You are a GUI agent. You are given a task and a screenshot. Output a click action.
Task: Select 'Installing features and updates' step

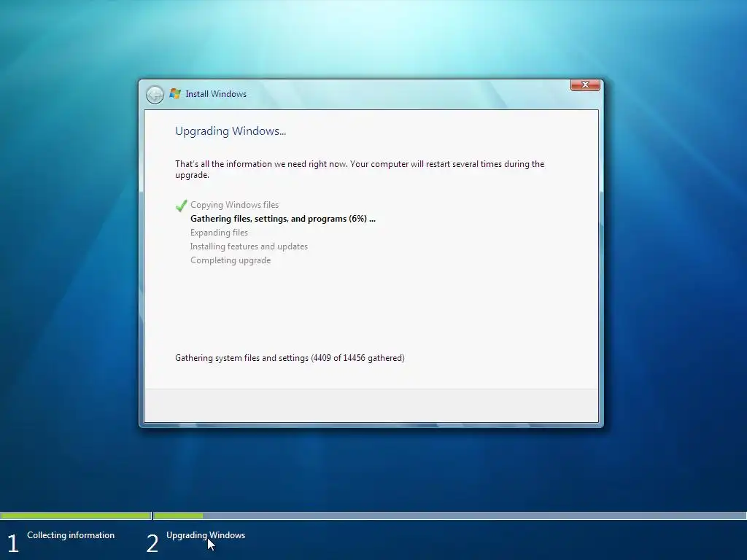249,246
